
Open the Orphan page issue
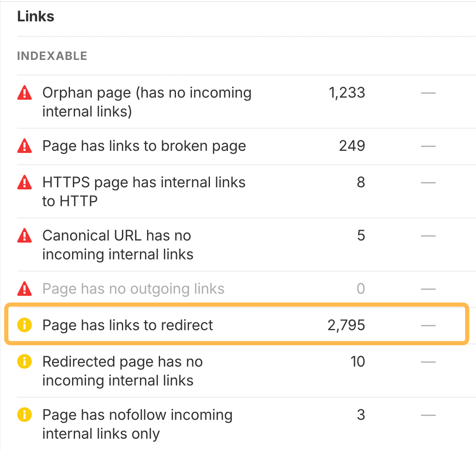147,102
